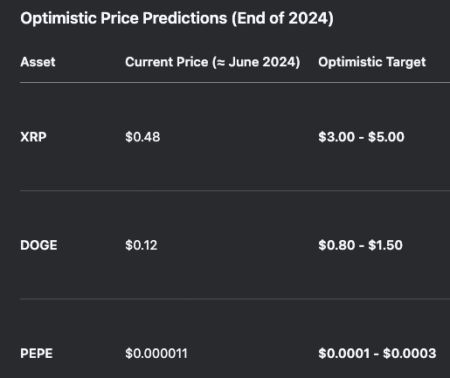
Task: Click PEPE current price $0.000011
Action: tap(156, 354)
